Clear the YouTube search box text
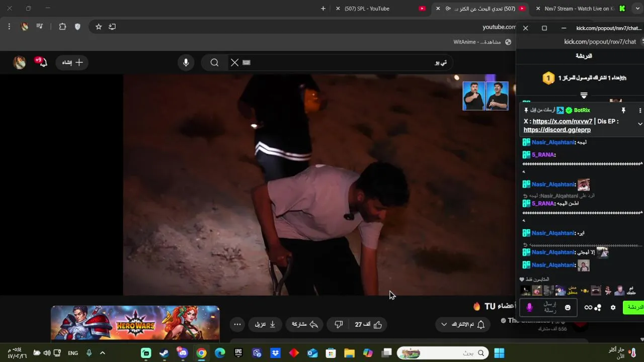The width and height of the screenshot is (644, 362). (x=234, y=62)
